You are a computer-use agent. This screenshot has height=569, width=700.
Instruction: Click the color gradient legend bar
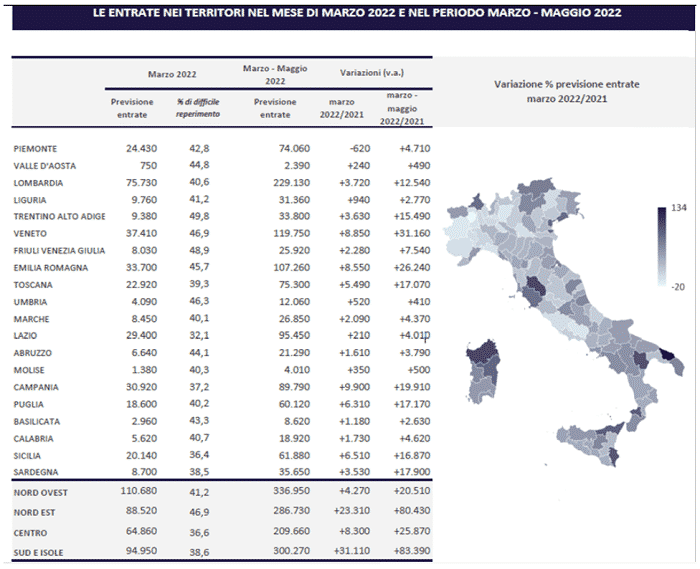[x=662, y=247]
